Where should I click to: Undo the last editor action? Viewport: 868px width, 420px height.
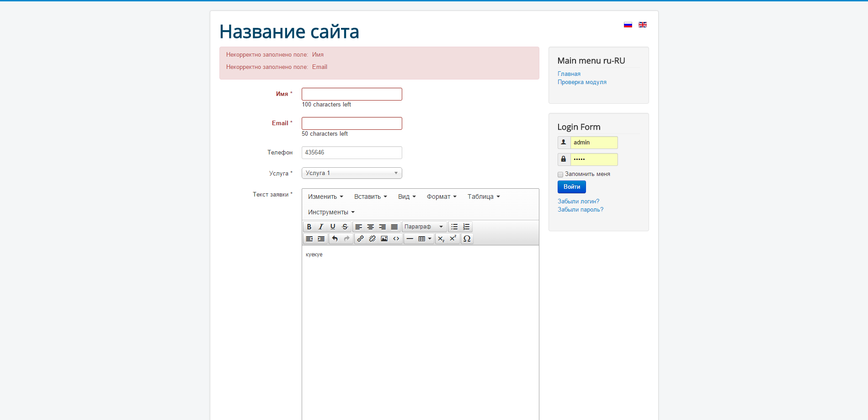pos(335,239)
